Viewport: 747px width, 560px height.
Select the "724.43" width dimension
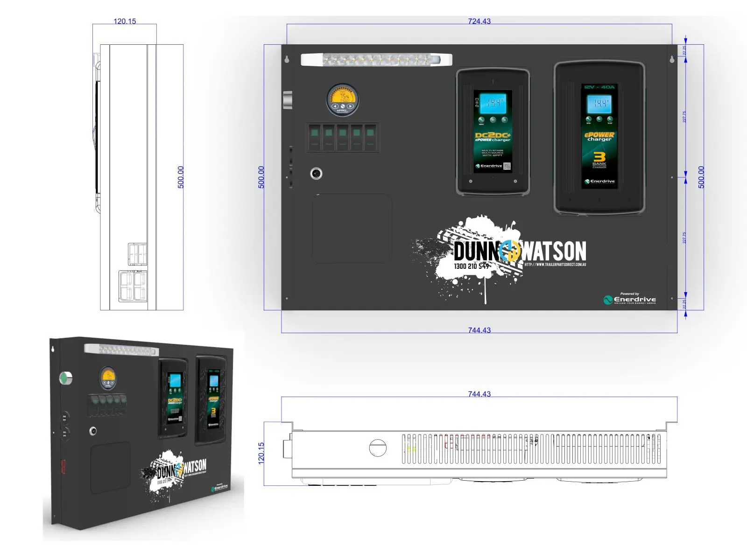479,21
